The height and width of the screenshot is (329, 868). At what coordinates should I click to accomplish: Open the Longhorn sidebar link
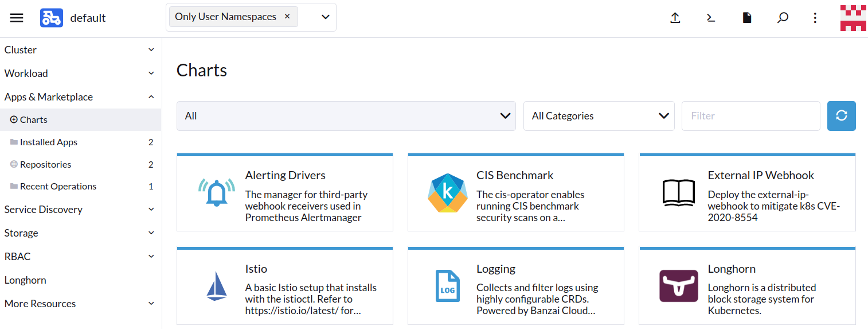(25, 280)
